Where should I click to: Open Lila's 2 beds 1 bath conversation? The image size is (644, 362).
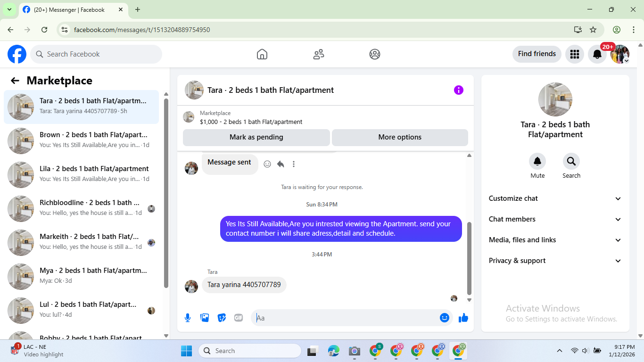(81, 175)
